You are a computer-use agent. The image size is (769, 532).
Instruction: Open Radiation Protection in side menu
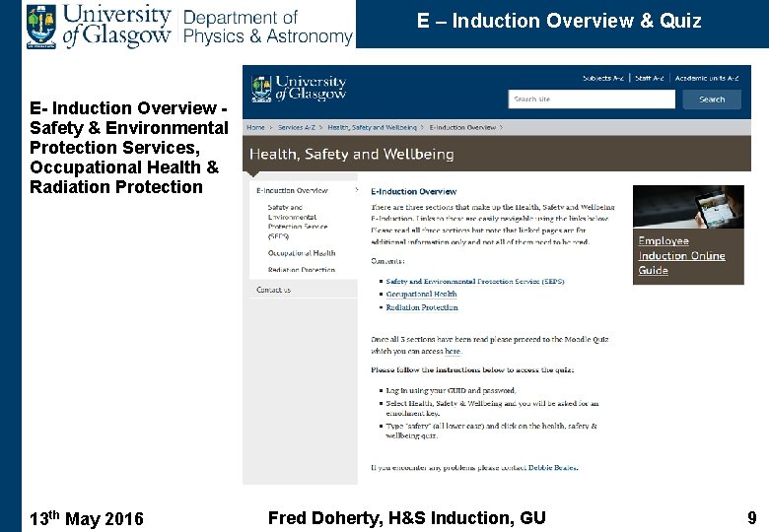[x=302, y=270]
